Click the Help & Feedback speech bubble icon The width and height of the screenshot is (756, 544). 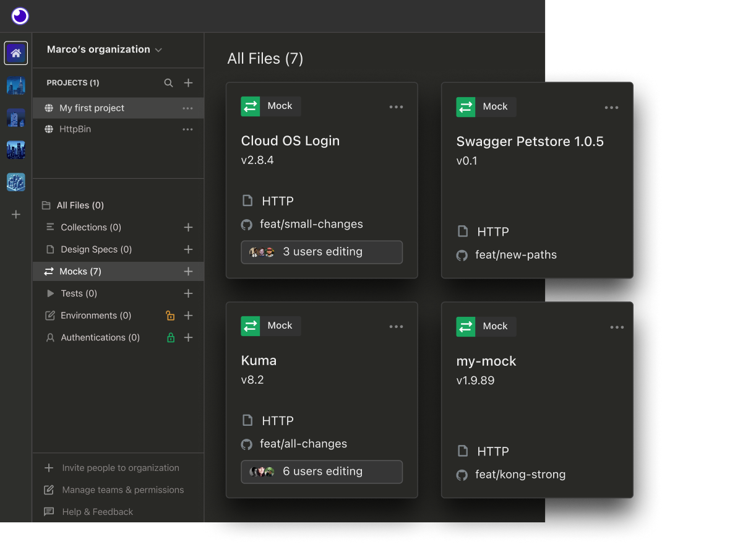click(x=49, y=511)
